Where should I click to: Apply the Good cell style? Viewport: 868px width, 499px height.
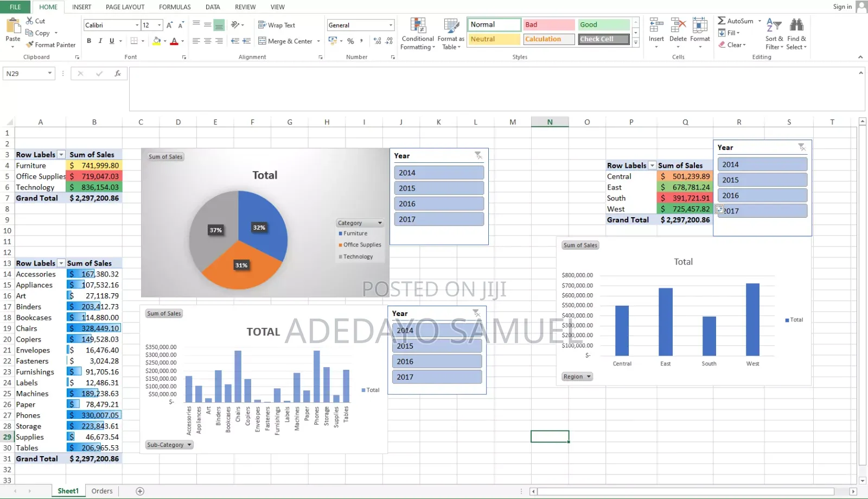click(x=604, y=25)
